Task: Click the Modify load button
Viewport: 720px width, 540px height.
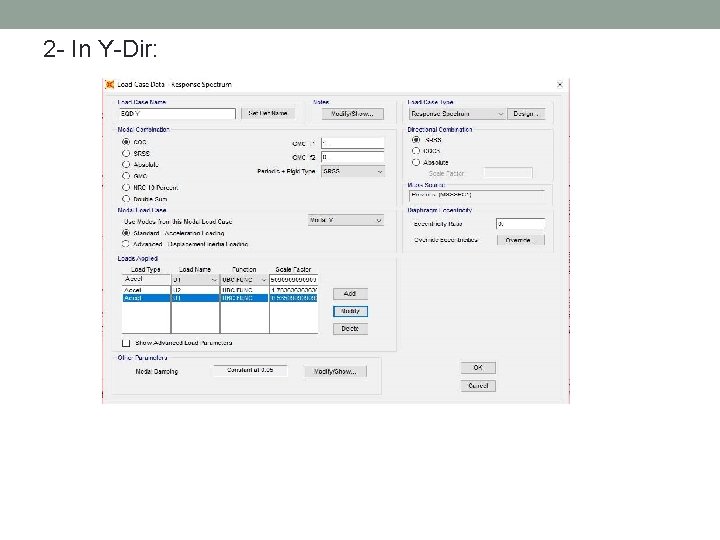Action: [x=350, y=311]
